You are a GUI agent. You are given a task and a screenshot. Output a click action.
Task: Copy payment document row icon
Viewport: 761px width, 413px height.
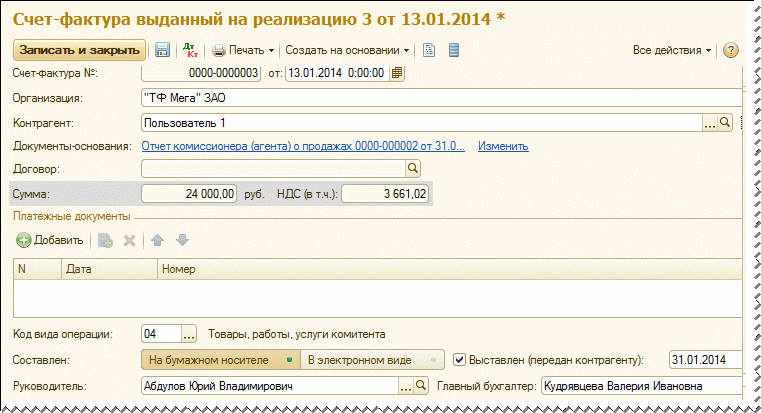(x=105, y=240)
